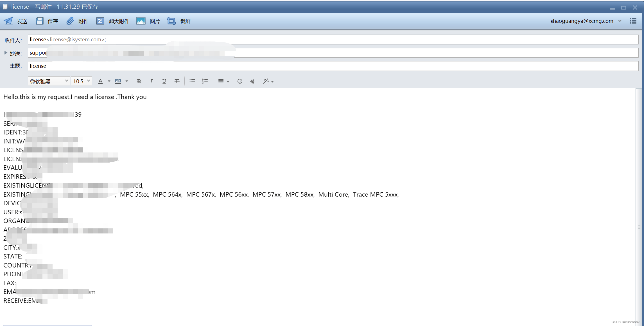Viewport: 644px width, 326px height.
Task: Attach a file with the 附件 paperclip
Action: pyautogui.click(x=78, y=21)
